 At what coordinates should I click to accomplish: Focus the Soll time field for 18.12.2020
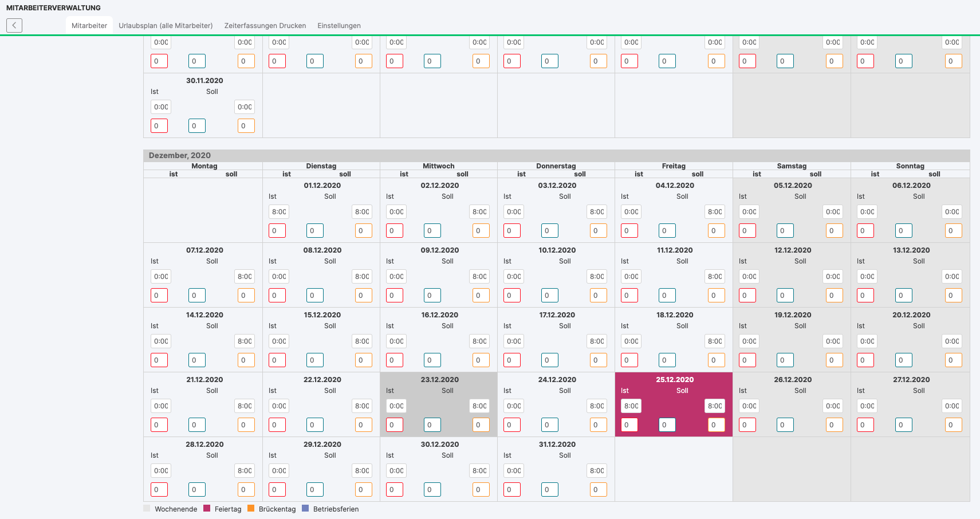(x=715, y=341)
